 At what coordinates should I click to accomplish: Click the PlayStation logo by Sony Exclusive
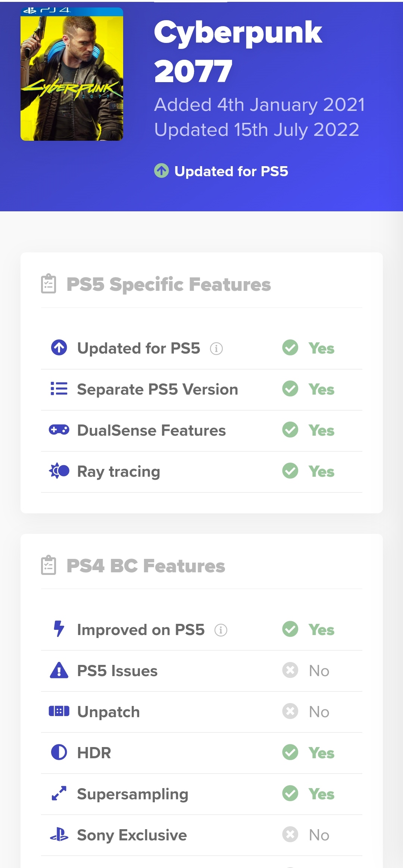click(x=59, y=834)
